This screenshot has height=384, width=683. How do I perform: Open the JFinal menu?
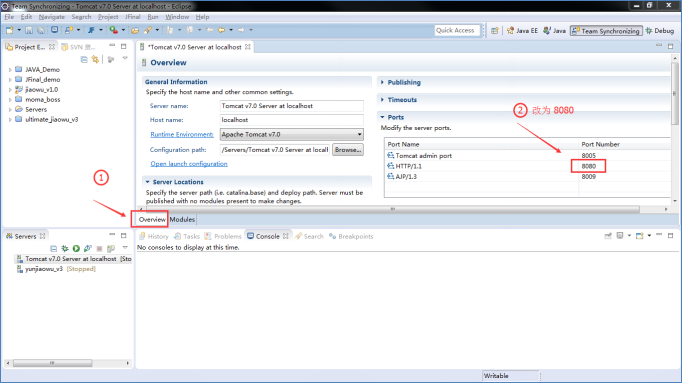pos(132,17)
